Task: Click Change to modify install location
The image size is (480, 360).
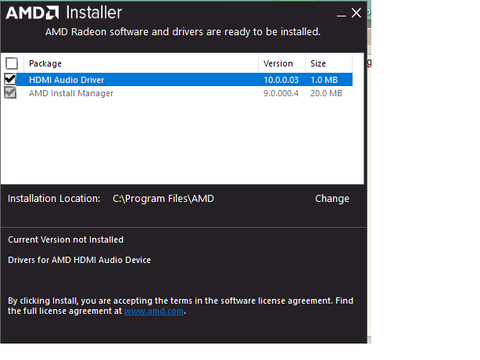Action: (332, 199)
